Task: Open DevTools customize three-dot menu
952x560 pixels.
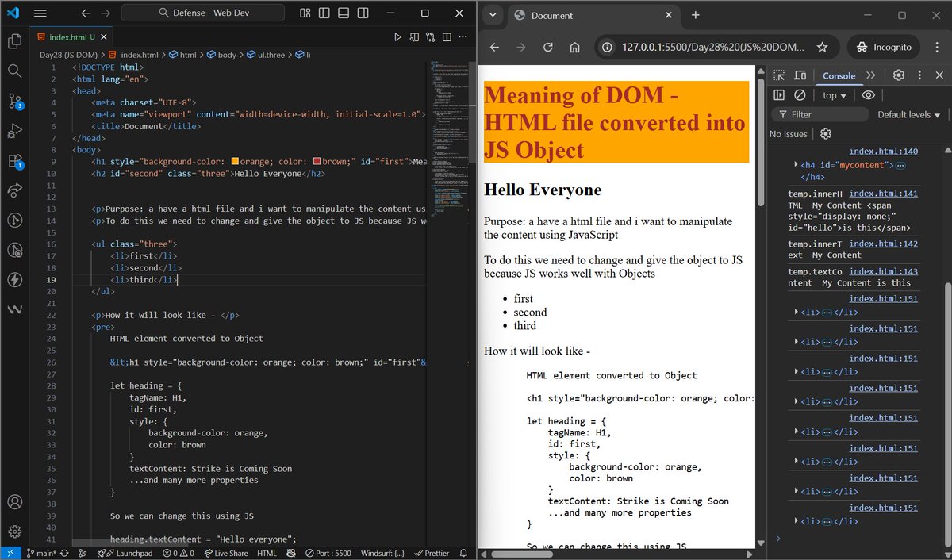Action: pyautogui.click(x=919, y=75)
